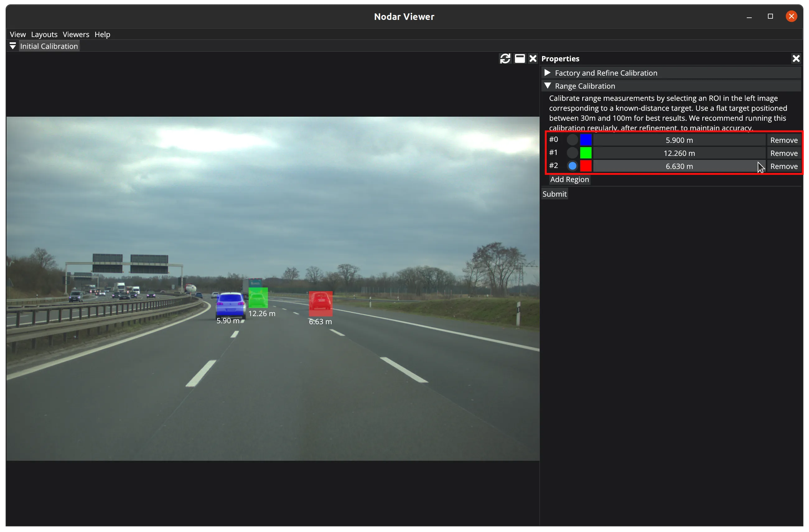The image size is (809, 532).
Task: Click the red color swatch for region #2
Action: point(585,166)
